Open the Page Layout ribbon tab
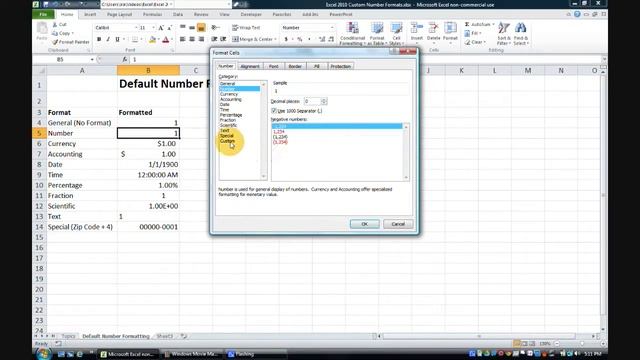640x360 pixels. click(120, 14)
